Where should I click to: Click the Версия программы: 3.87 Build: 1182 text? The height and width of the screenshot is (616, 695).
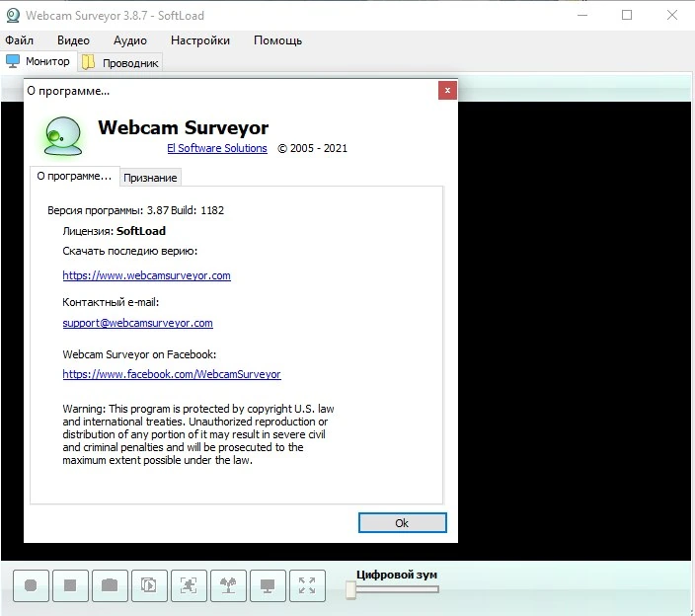(135, 210)
